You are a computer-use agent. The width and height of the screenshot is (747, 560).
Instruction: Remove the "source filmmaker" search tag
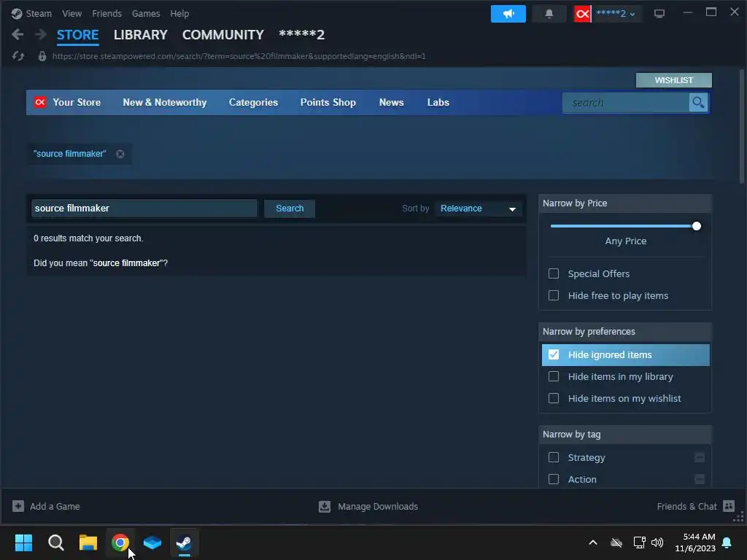click(x=120, y=154)
